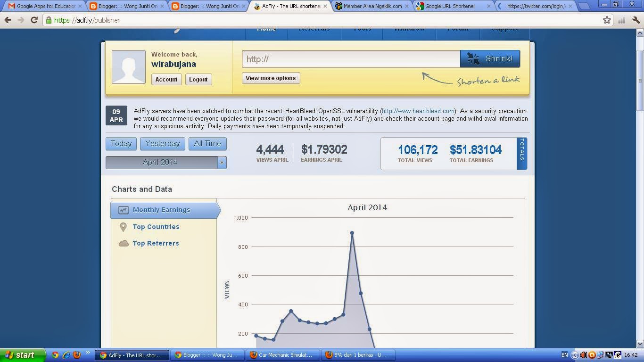Click the 106,172 total views value
The width and height of the screenshot is (644, 362).
(x=418, y=150)
